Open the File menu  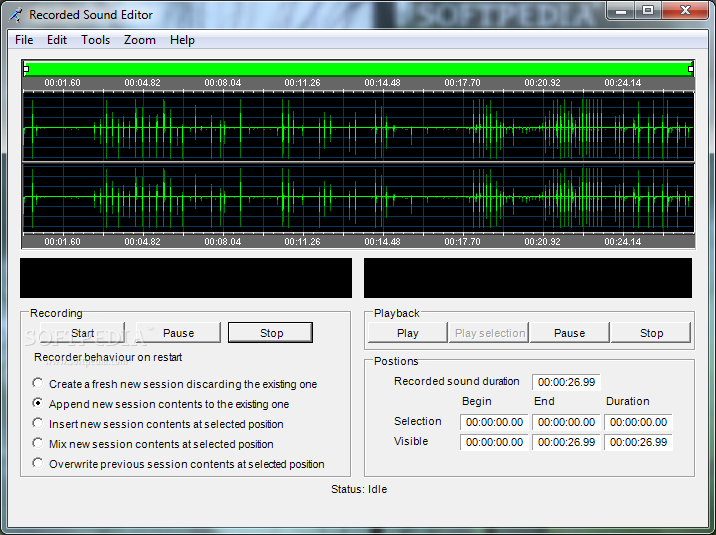[24, 40]
